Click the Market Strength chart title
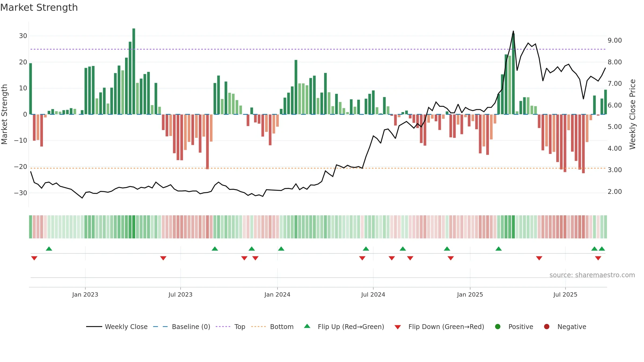Viewport: 644px width, 362px height. coord(39,8)
